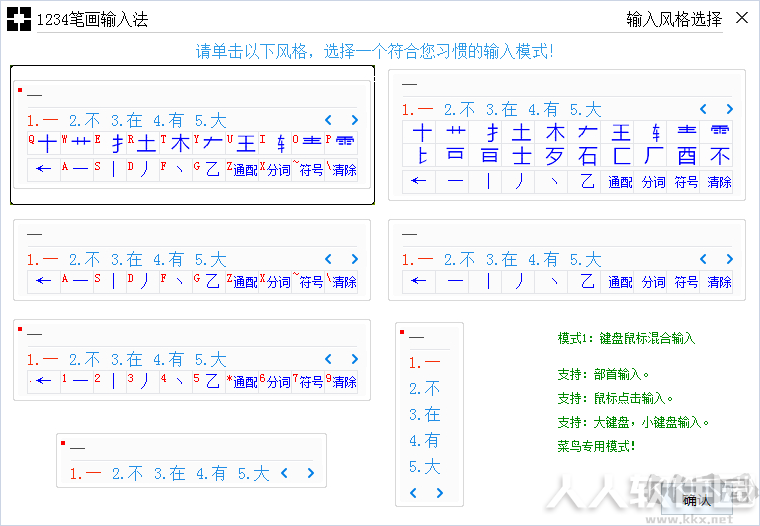Screen dimensions: 760x526
Task: Select the number-labeled stroke key style
Action: pos(192,360)
